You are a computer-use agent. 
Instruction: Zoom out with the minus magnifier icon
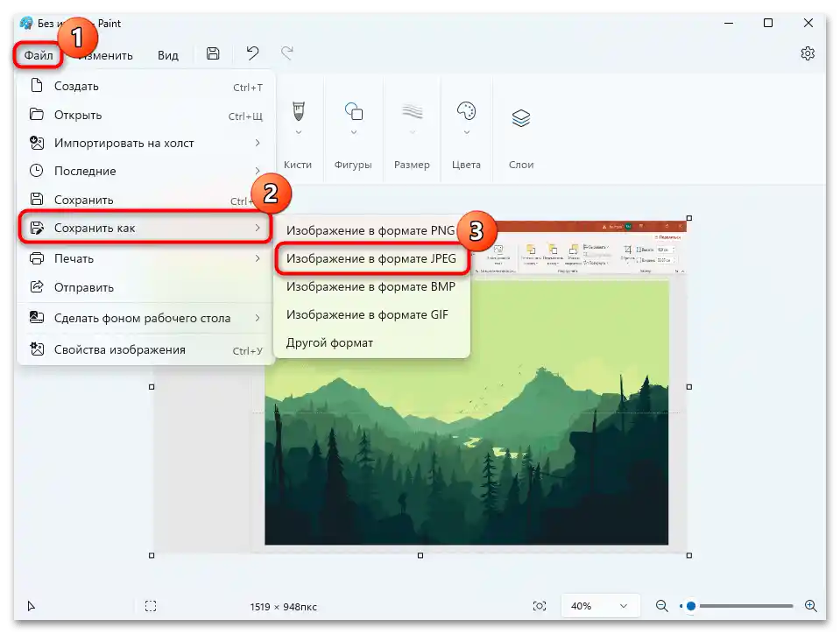click(x=661, y=605)
